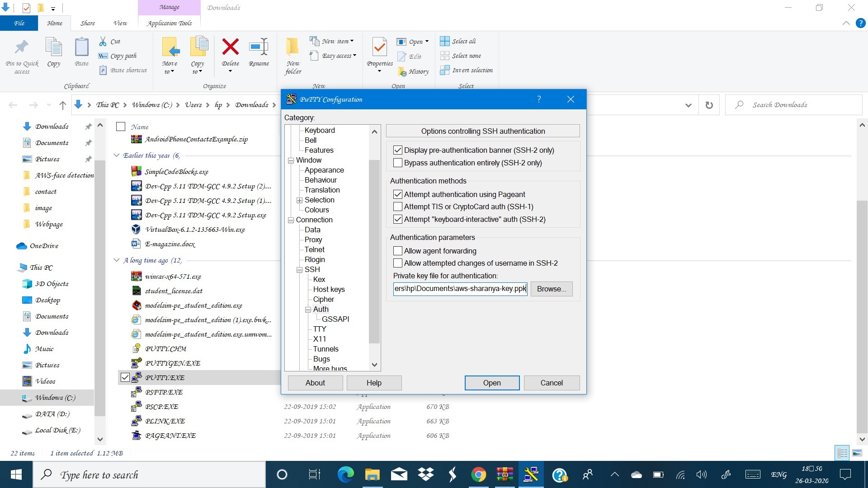Screen dimensions: 868x488
Task: Switch to the Home ribbon tab
Action: click(55, 23)
